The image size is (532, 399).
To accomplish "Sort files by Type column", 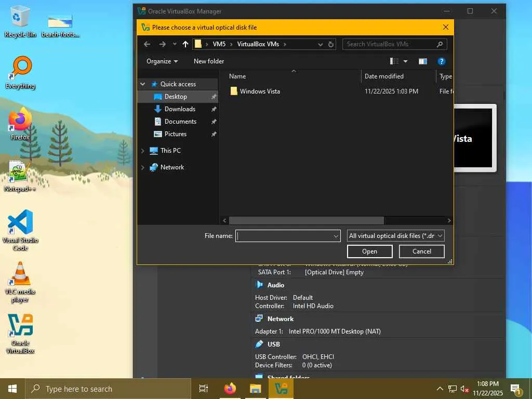I will [445, 76].
